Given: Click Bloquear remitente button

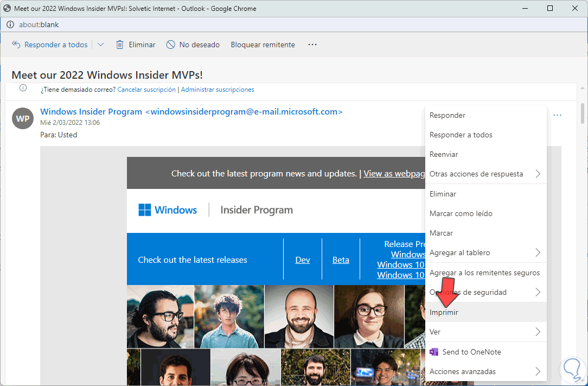Looking at the screenshot, I should [263, 45].
